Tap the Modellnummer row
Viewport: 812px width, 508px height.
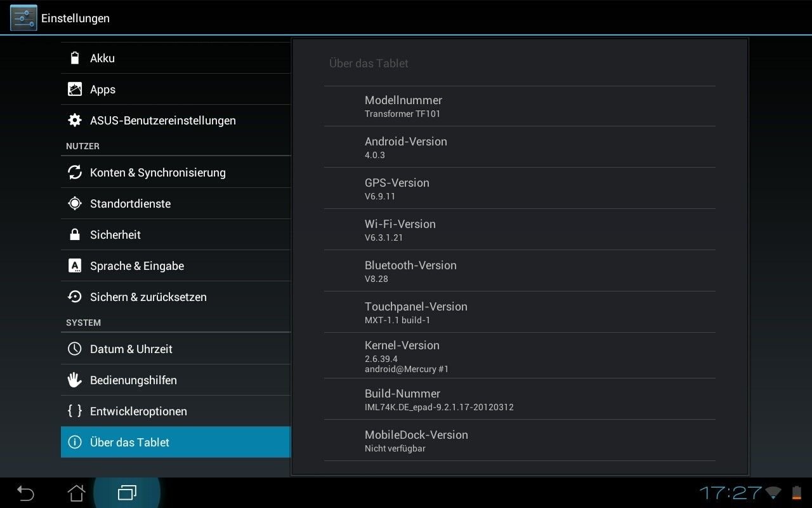[520, 106]
